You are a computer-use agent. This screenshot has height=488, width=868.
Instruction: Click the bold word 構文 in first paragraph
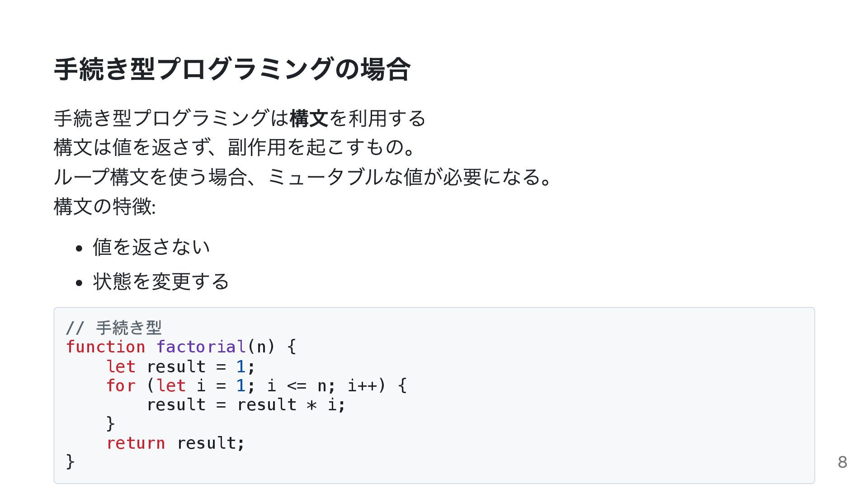(x=309, y=118)
